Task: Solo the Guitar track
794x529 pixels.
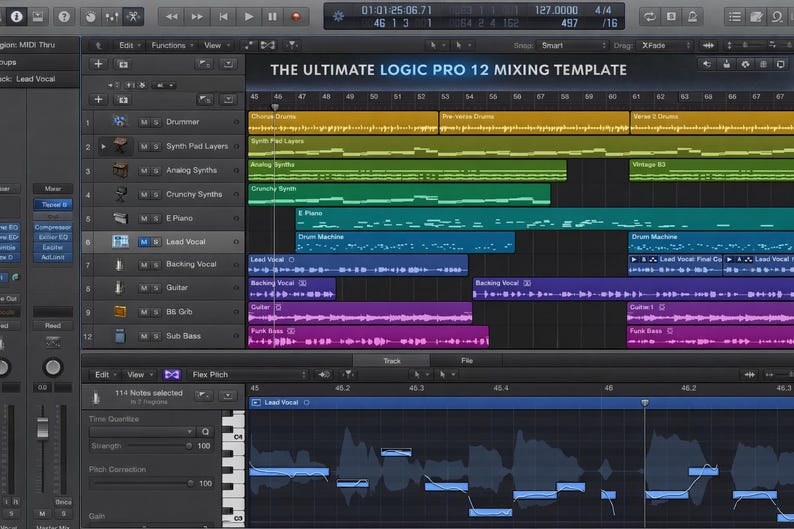Action: coord(156,288)
